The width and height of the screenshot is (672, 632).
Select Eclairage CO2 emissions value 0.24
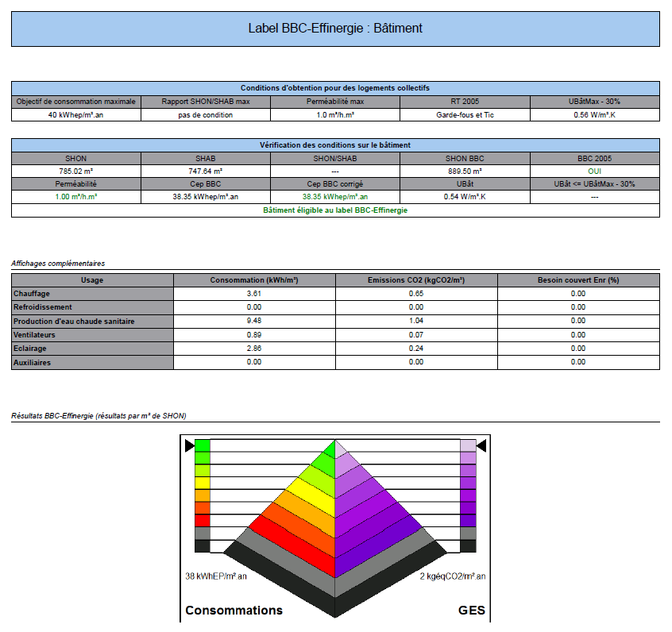(416, 349)
